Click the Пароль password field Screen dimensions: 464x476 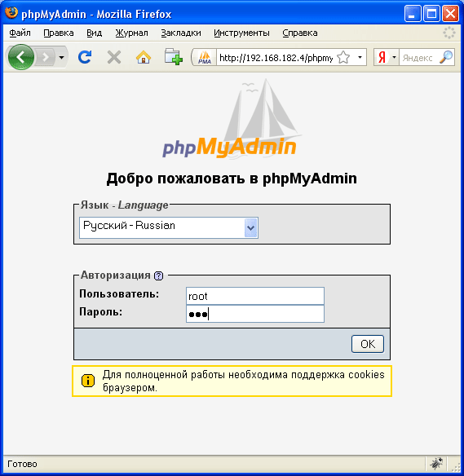click(255, 314)
